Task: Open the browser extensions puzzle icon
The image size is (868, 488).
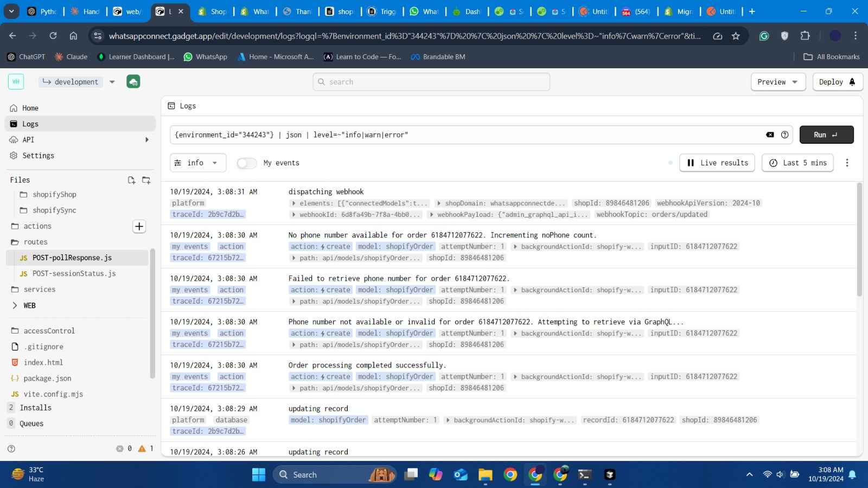Action: pyautogui.click(x=805, y=36)
